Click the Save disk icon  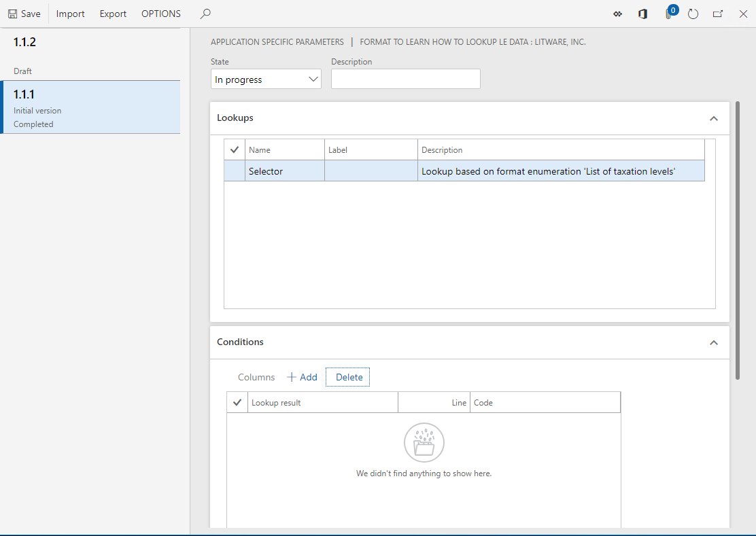(x=12, y=14)
